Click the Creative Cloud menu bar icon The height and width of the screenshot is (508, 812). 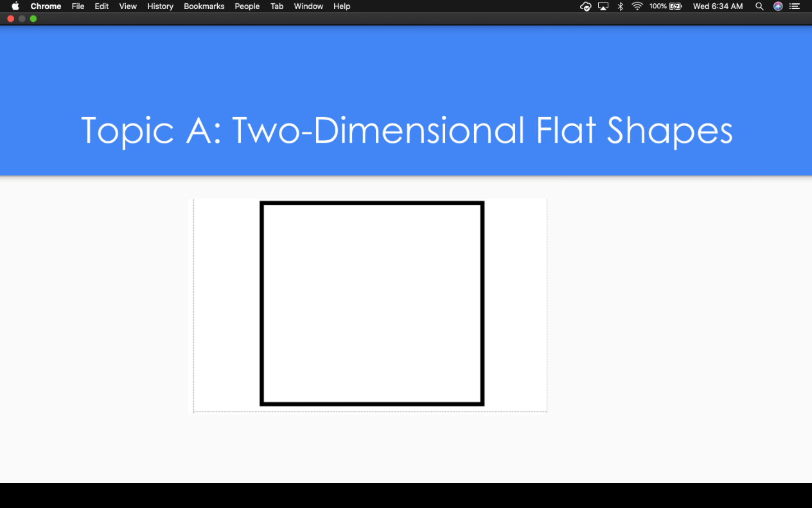[585, 6]
